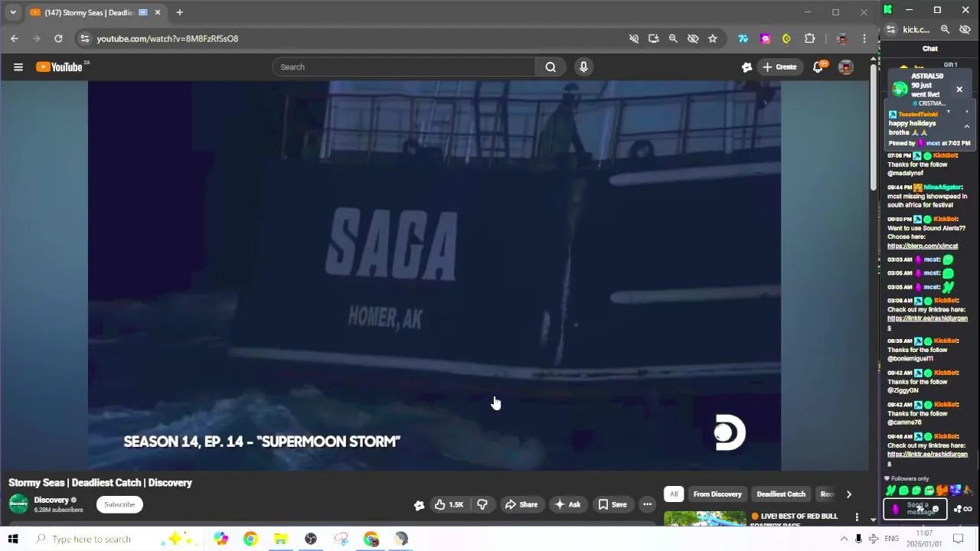Open the YouTube guide hamburger menu
The image size is (980, 551).
(18, 67)
